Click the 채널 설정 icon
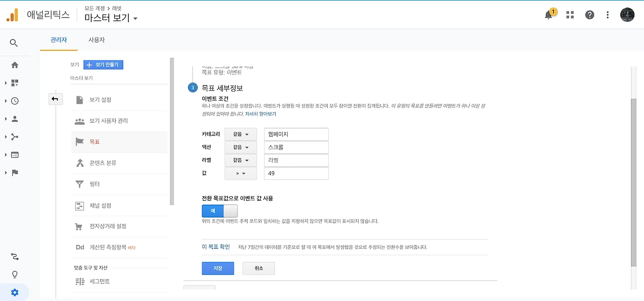 pos(79,205)
